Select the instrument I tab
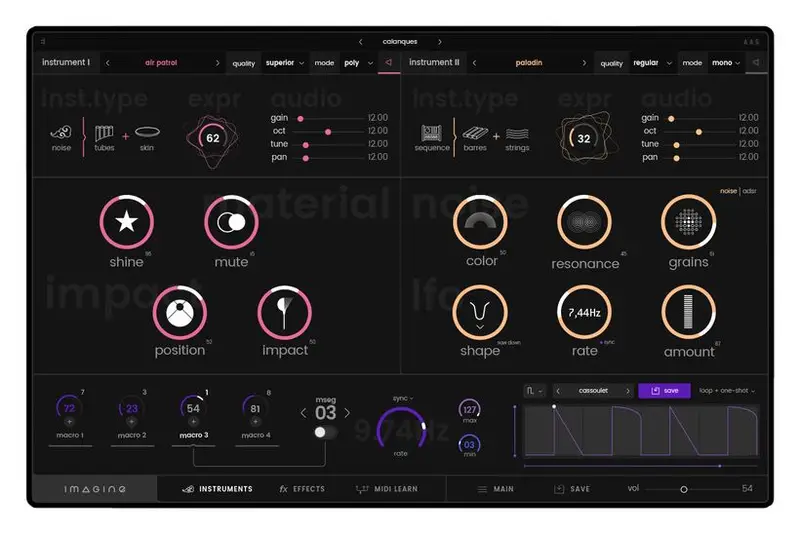 [x=66, y=62]
